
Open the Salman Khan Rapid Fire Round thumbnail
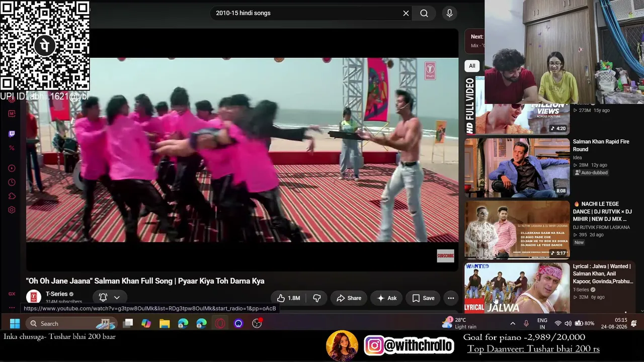[517, 167]
